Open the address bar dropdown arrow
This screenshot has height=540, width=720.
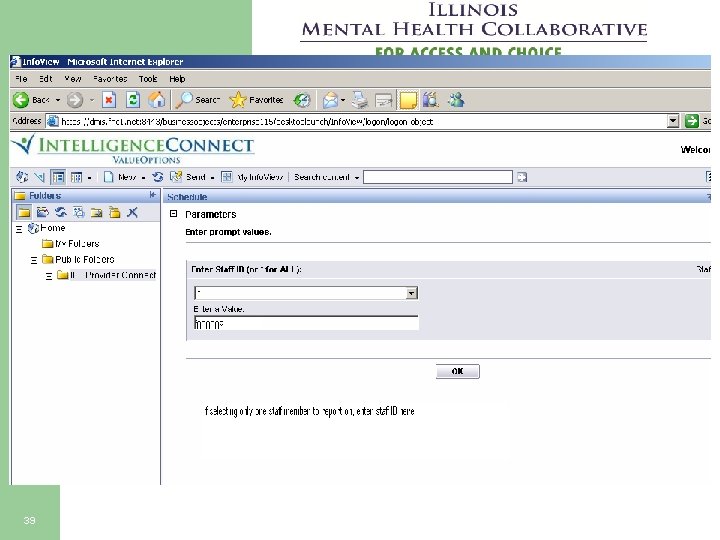(x=673, y=121)
